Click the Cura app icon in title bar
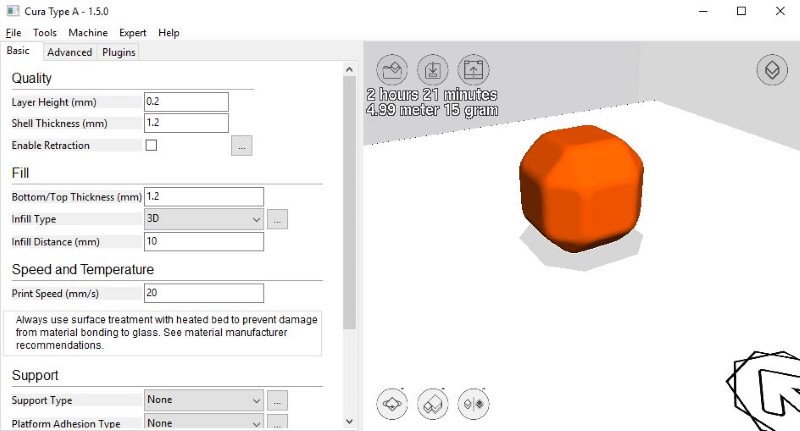800x431 pixels. point(13,11)
